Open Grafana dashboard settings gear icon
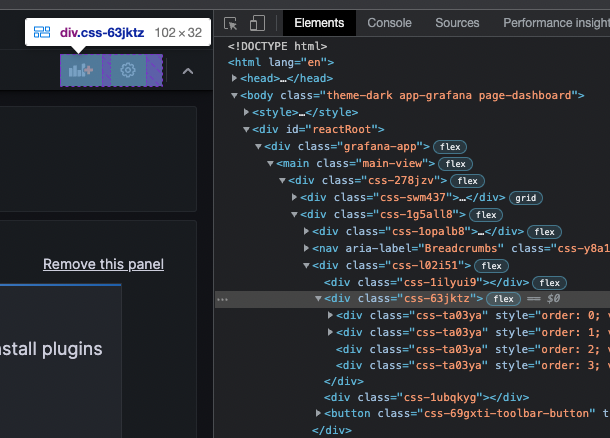 click(x=128, y=70)
